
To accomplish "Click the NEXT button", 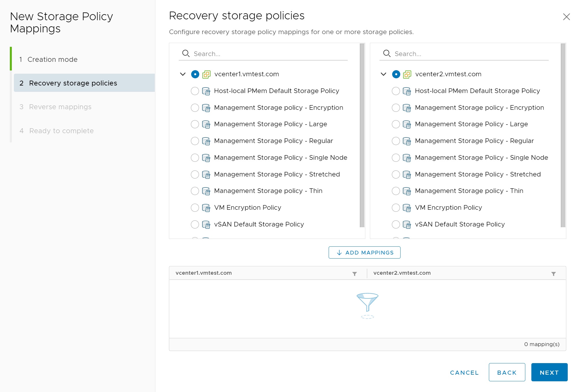I will coord(549,372).
